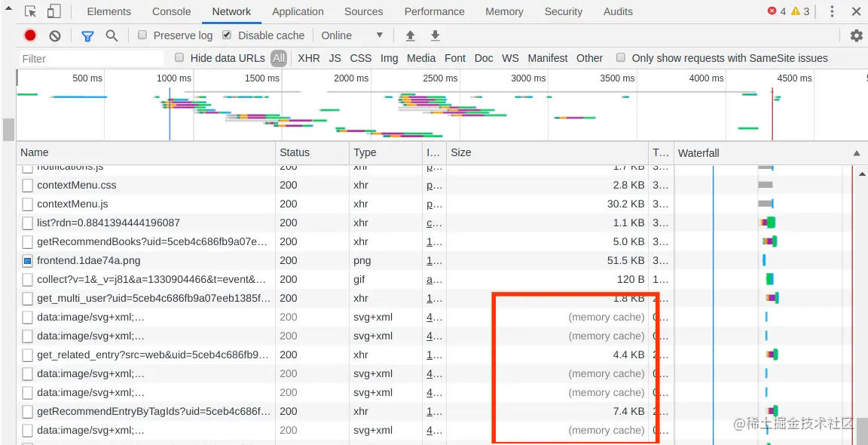Toggle the device toolbar icon

tap(53, 11)
